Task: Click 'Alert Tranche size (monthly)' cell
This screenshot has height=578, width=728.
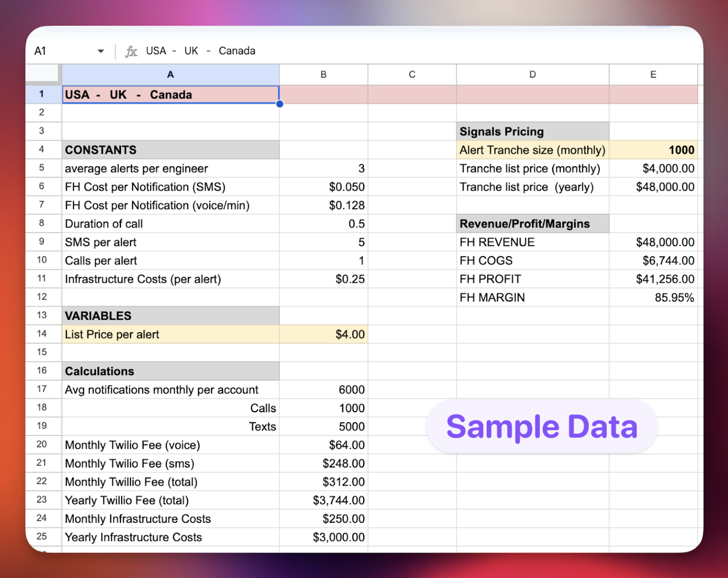Action: click(x=533, y=150)
